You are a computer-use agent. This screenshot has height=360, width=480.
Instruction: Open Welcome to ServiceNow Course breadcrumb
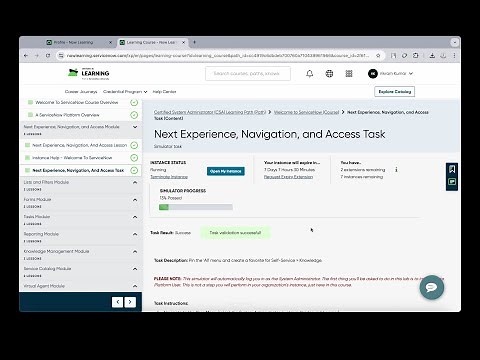click(306, 112)
